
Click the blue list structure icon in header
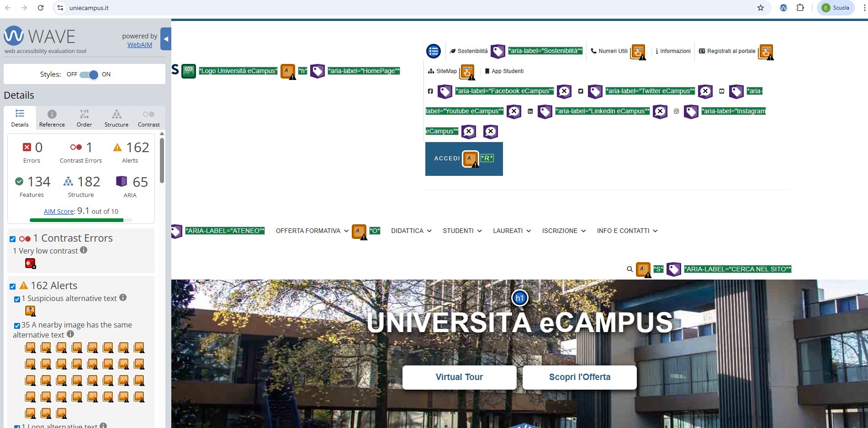pyautogui.click(x=434, y=51)
